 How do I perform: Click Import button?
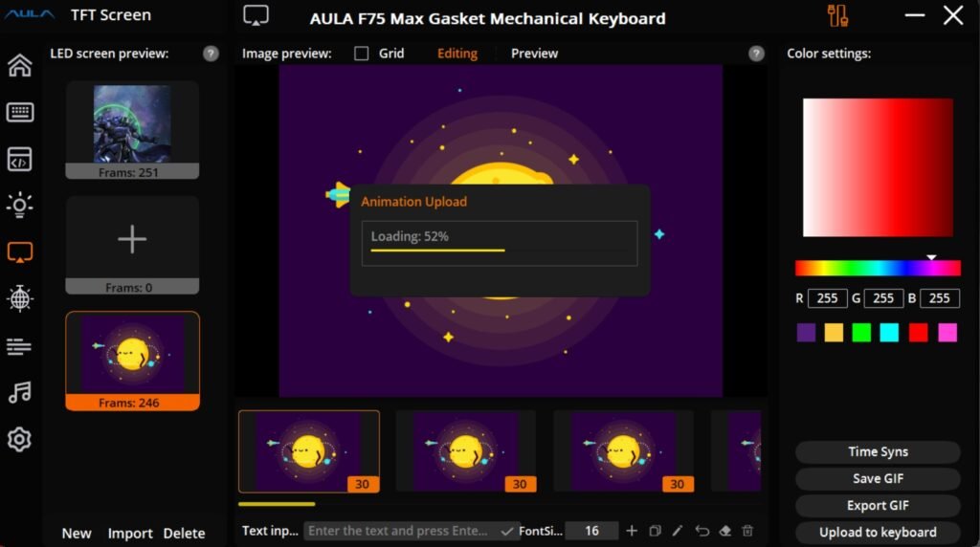(x=130, y=534)
